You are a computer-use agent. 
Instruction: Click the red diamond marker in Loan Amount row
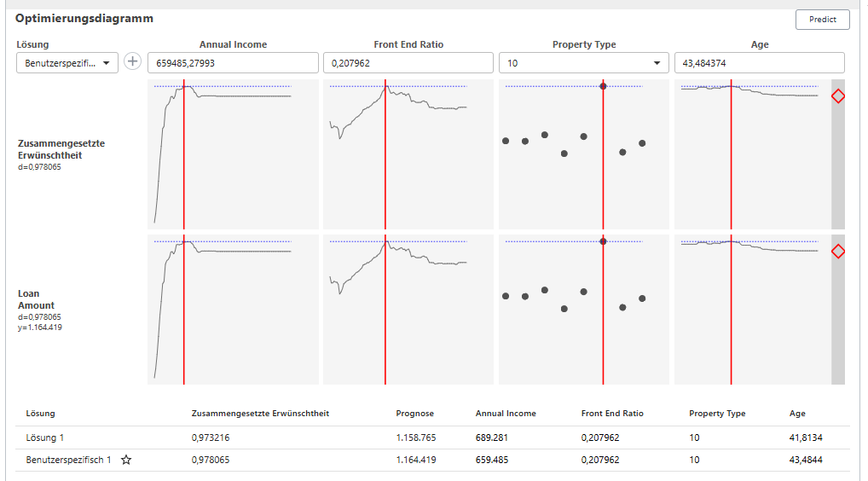[837, 252]
